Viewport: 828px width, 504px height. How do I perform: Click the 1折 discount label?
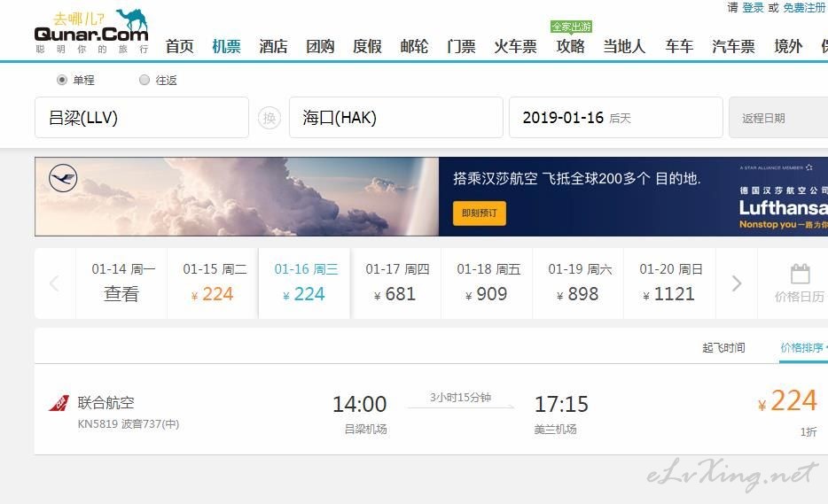click(808, 431)
